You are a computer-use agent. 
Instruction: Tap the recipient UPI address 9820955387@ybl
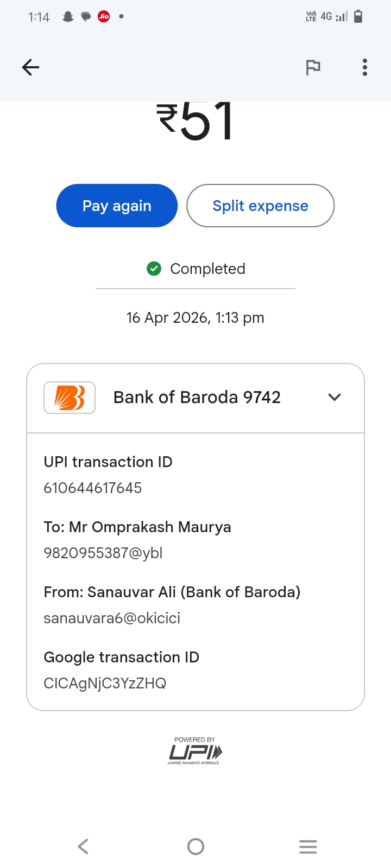pyautogui.click(x=103, y=553)
